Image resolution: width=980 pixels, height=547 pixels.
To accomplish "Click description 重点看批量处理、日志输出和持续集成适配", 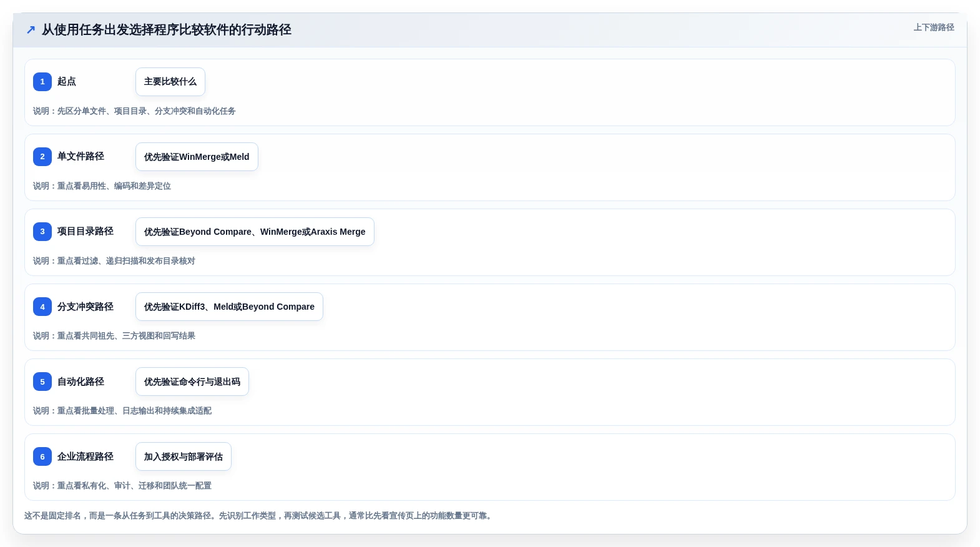I will pyautogui.click(x=134, y=411).
